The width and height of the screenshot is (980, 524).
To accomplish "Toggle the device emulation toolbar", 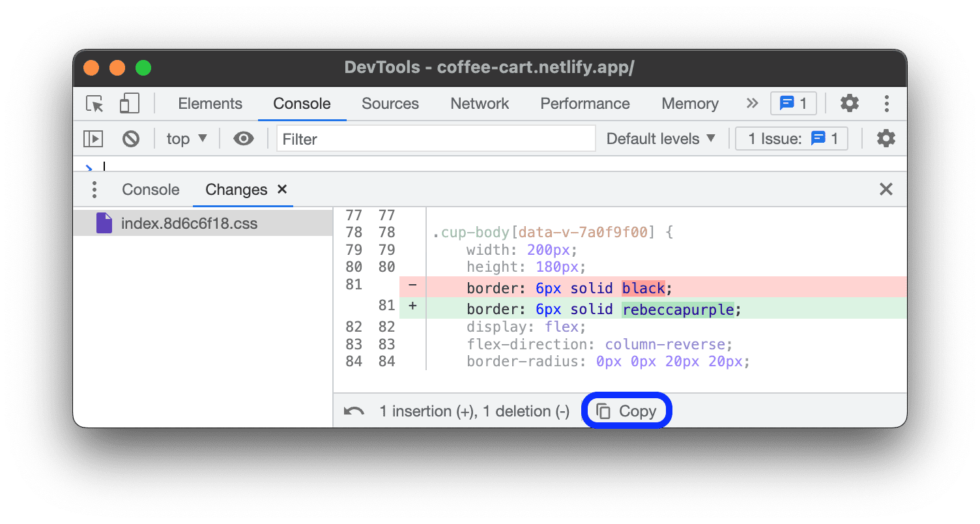I will [x=128, y=103].
